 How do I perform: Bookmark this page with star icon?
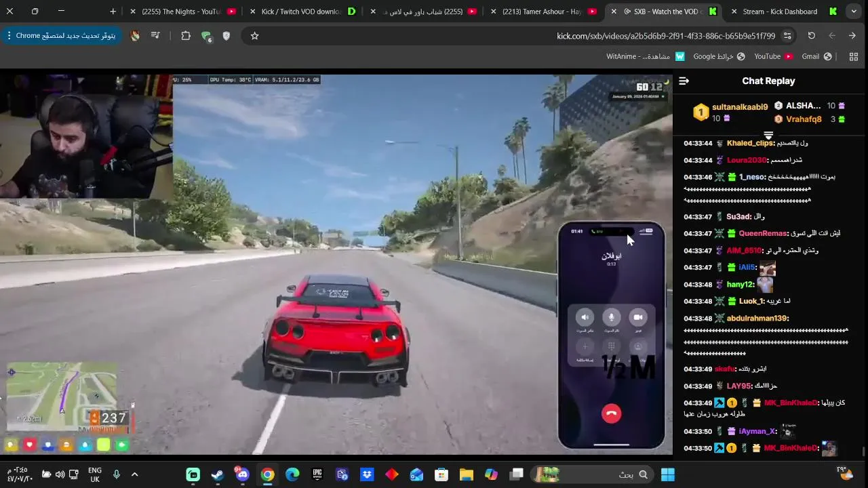tap(254, 36)
